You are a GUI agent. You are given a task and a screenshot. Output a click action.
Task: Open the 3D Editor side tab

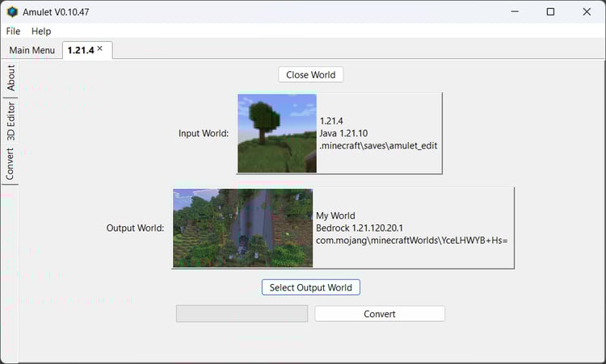point(11,121)
